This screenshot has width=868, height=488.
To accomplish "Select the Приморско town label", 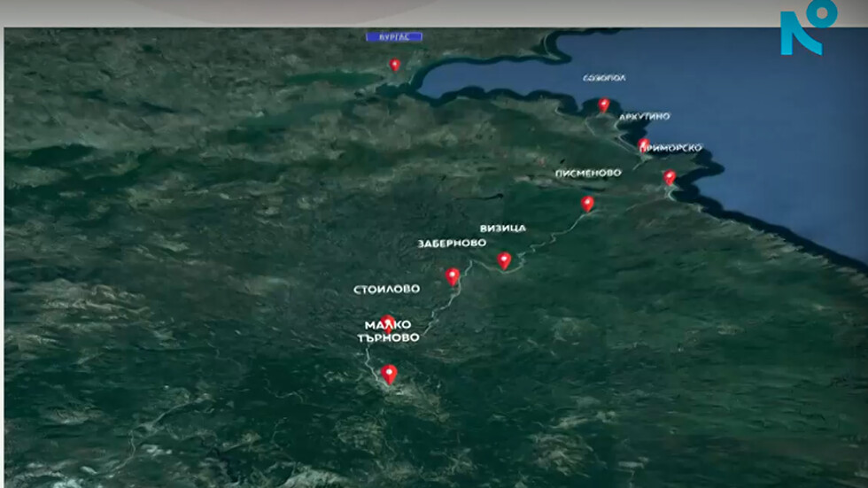I will [x=670, y=148].
